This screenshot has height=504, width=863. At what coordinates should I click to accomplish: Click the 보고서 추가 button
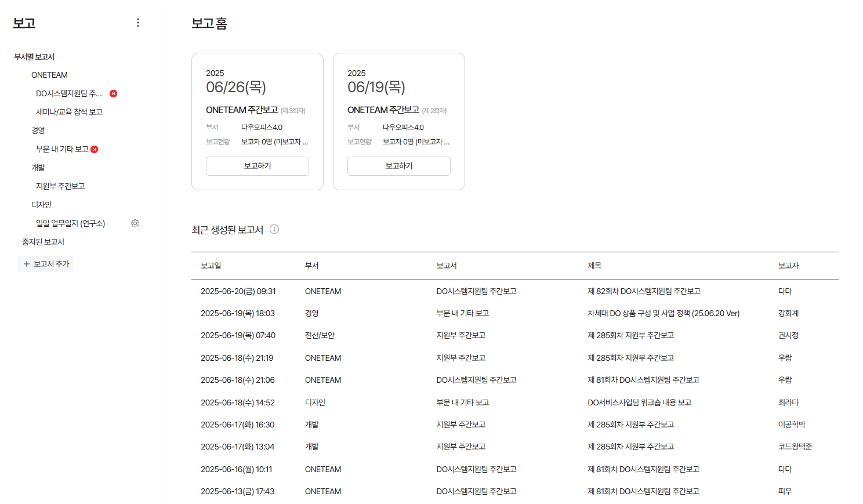[x=46, y=264]
